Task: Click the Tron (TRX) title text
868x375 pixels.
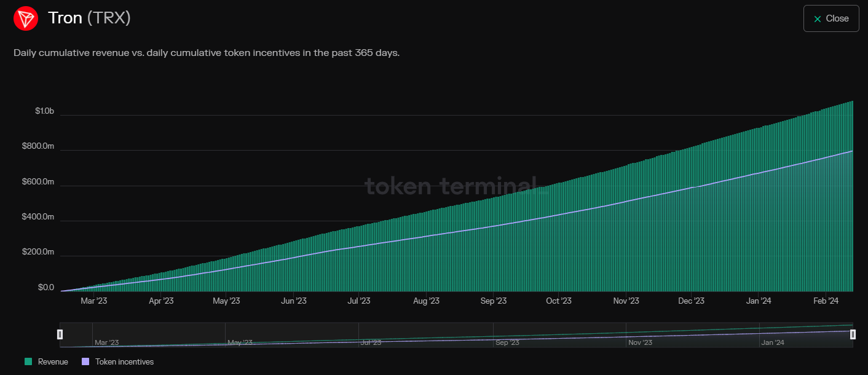Action: tap(90, 18)
